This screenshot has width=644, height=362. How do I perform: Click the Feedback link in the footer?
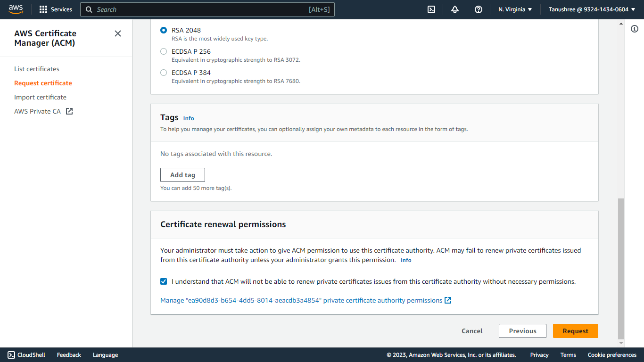pos(69,355)
